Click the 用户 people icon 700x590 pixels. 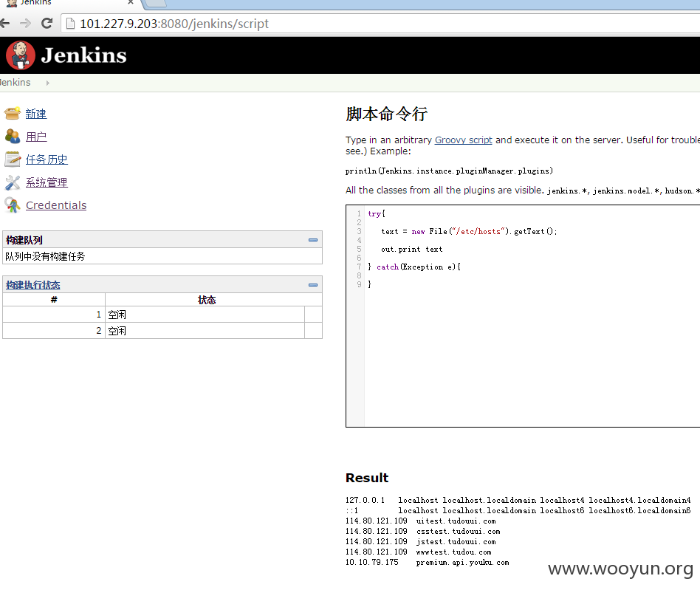(x=13, y=136)
